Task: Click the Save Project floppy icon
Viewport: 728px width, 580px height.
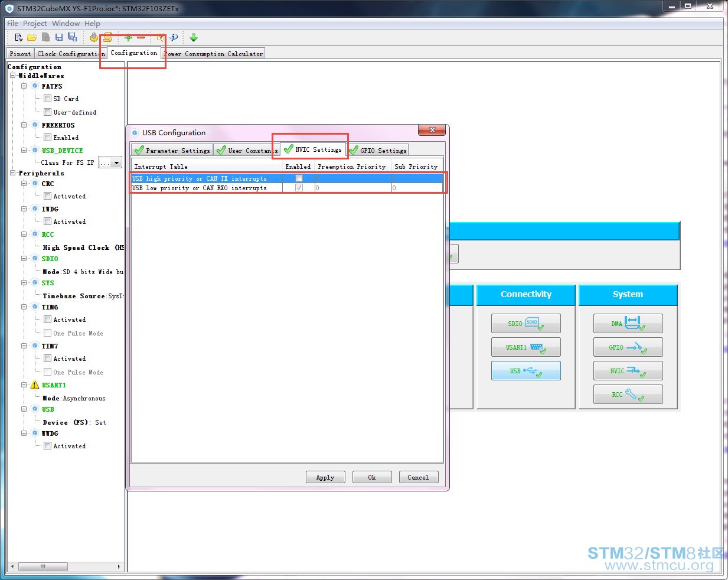Action: coord(59,37)
